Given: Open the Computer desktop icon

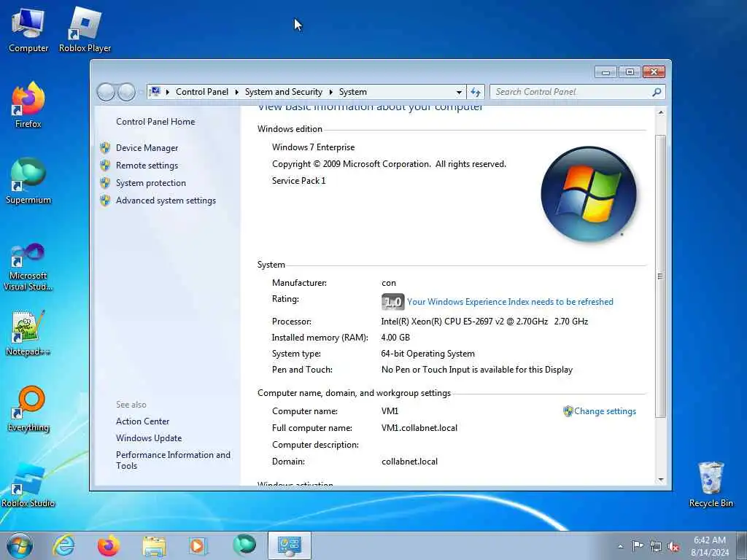Looking at the screenshot, I should [28, 29].
